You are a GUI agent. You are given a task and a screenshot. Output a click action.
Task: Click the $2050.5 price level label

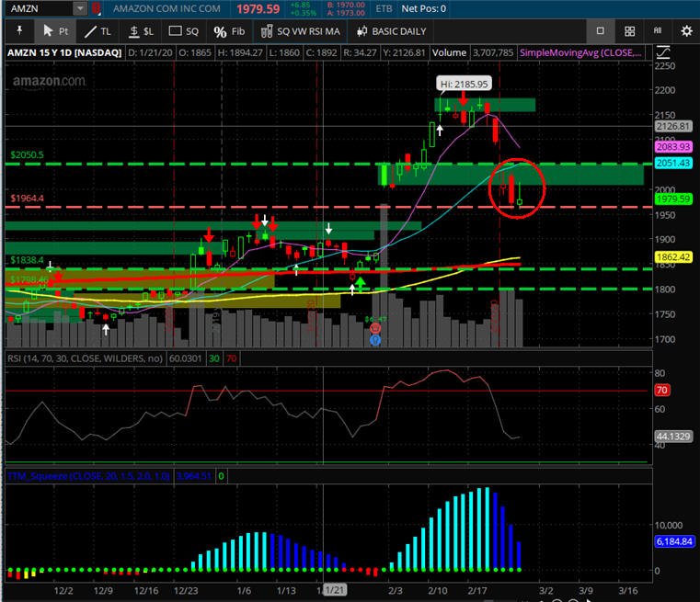coord(28,154)
